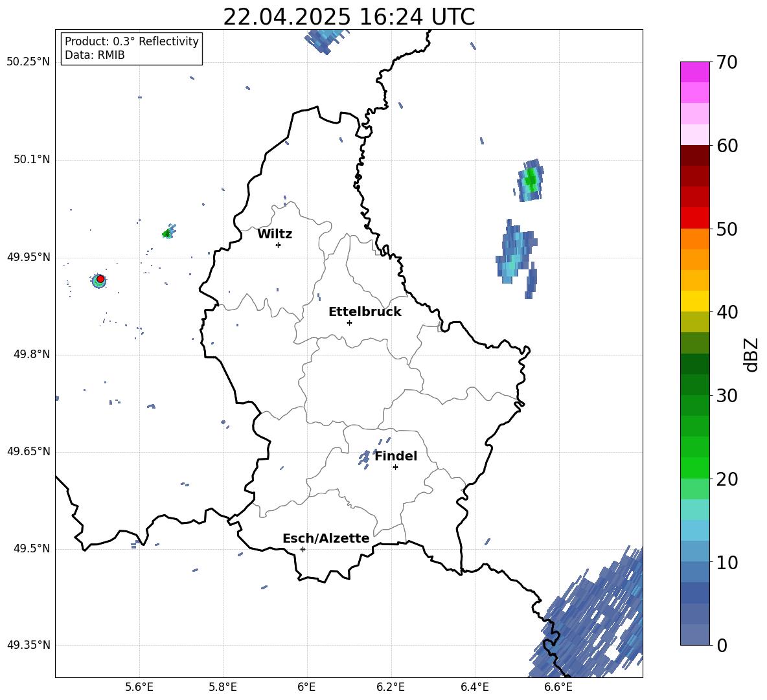Click the title '22.04.2025 16:24 UTC'
This screenshot has height=700, width=767.
349,17
